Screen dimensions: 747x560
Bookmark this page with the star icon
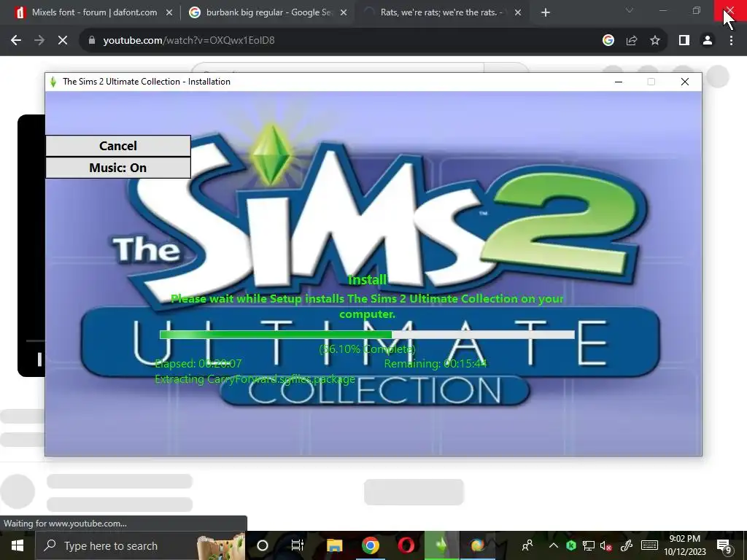pyautogui.click(x=655, y=41)
